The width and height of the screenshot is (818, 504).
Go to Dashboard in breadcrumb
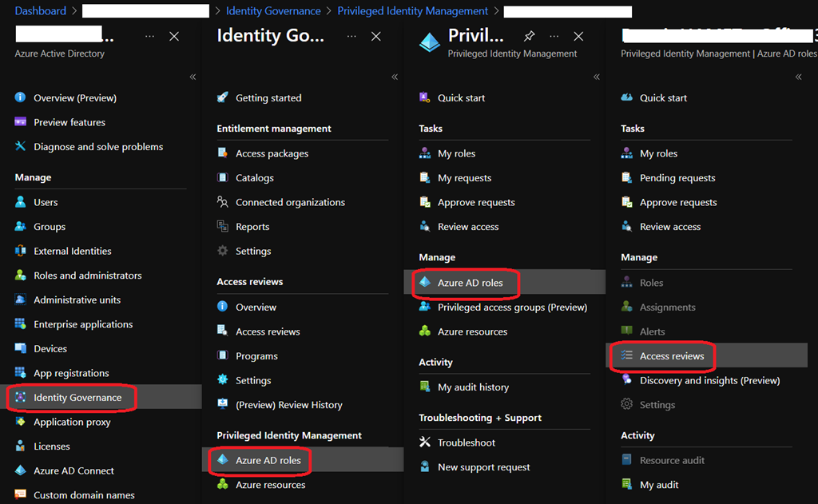[40, 11]
